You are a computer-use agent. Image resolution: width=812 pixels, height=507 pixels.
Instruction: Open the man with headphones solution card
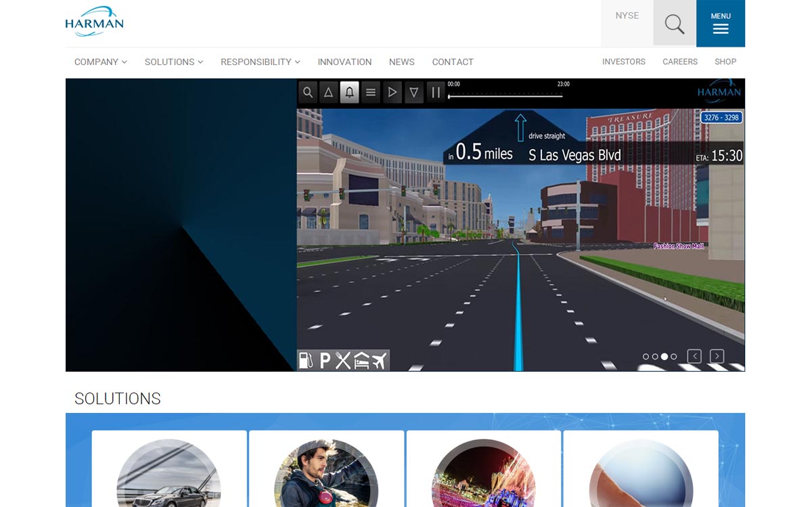(326, 468)
